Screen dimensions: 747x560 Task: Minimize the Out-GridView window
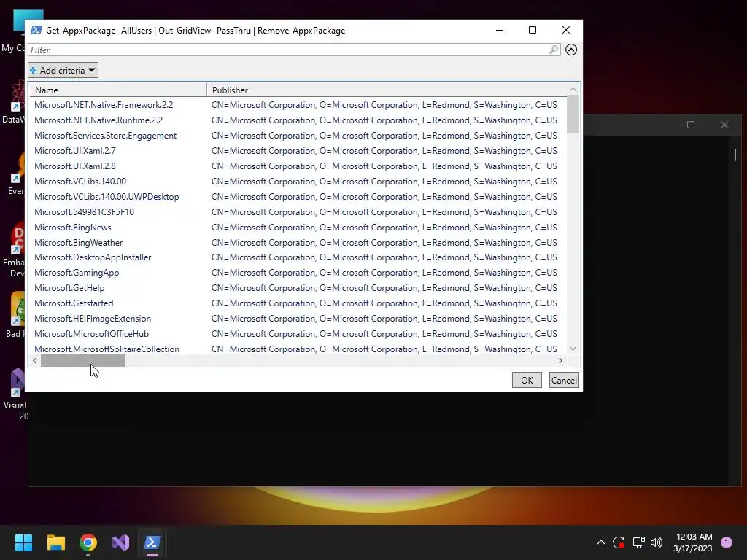(499, 30)
